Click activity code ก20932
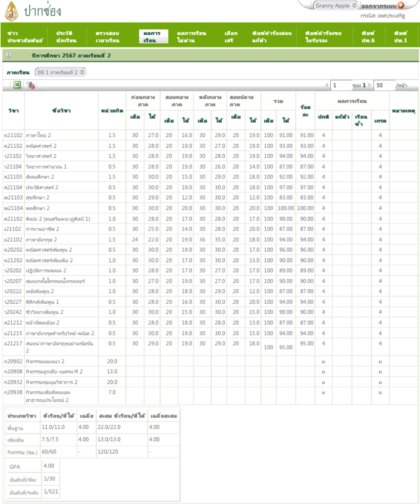 (x=13, y=382)
